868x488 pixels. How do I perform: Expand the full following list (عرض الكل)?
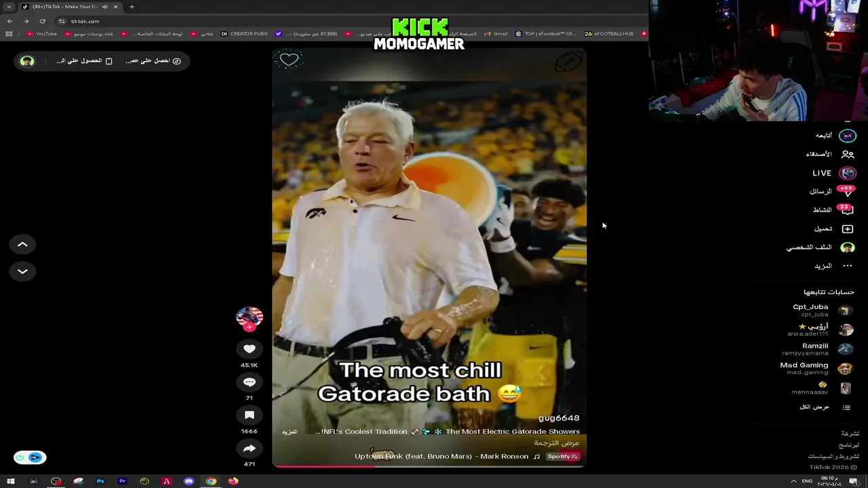click(x=825, y=407)
